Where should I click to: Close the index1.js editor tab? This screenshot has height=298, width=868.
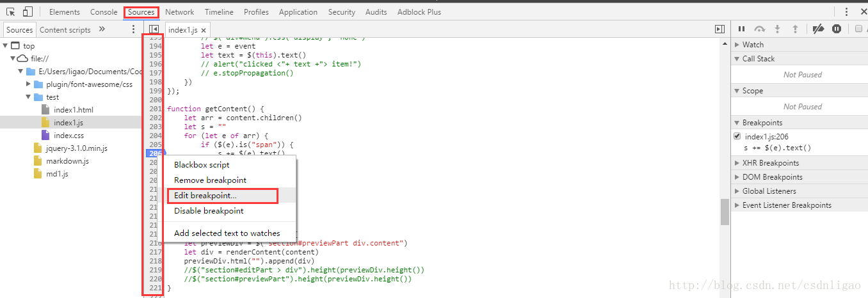tap(204, 30)
